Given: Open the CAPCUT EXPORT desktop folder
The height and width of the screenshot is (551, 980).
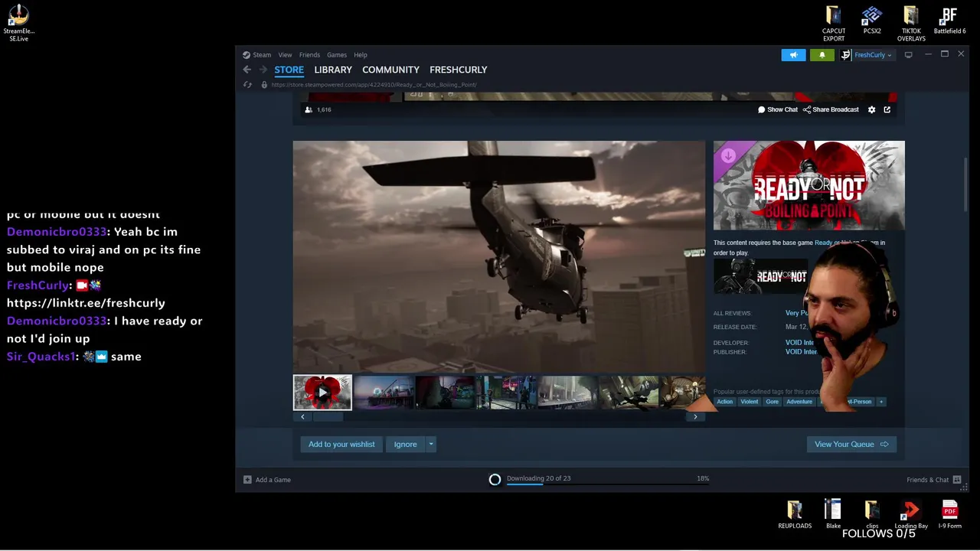Looking at the screenshot, I should (834, 24).
